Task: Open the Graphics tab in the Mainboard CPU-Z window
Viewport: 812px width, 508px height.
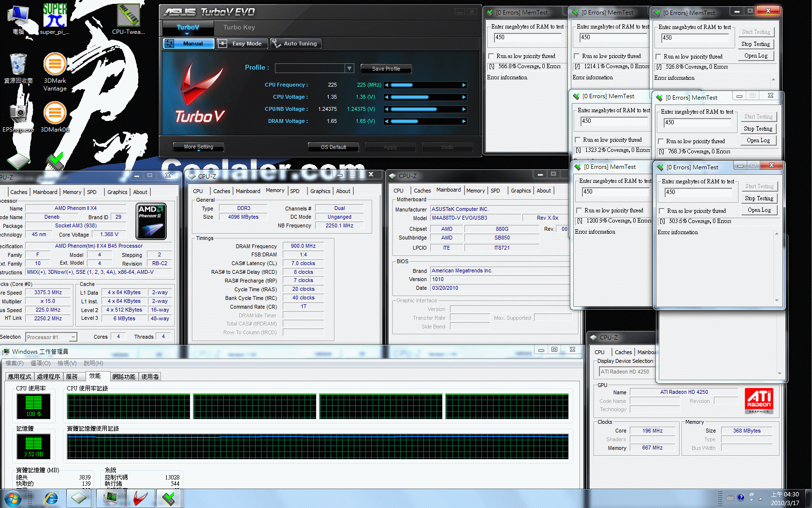Action: click(521, 191)
